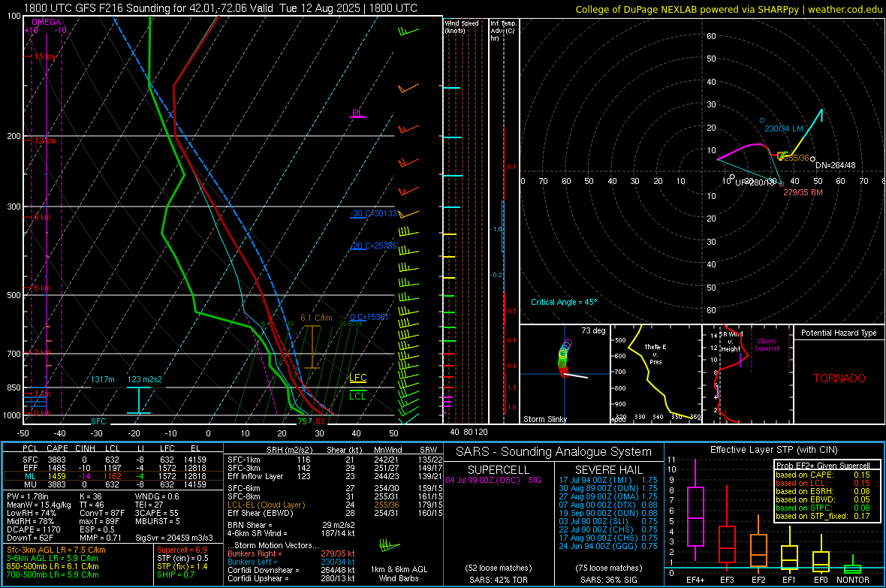
Task: Click the 'DN=264/48' hodograph label
Action: (x=835, y=165)
